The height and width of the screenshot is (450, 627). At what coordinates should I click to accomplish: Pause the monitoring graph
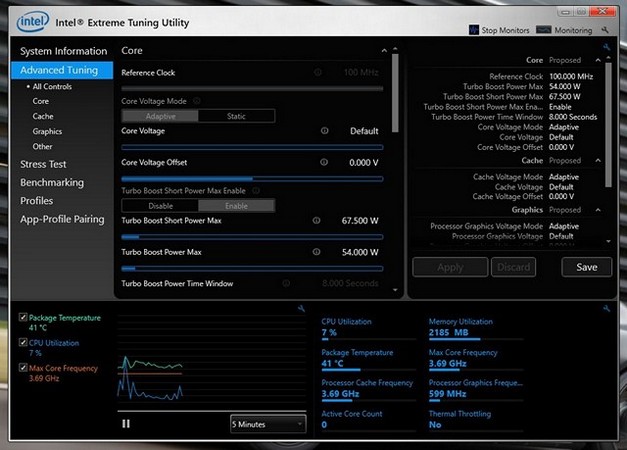click(x=126, y=424)
